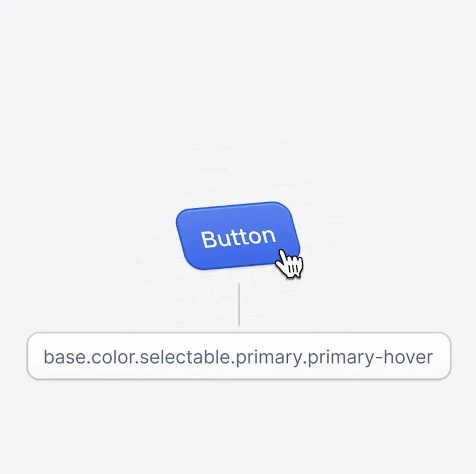Click the top end of the connector line
476x474 pixels.
(x=239, y=285)
